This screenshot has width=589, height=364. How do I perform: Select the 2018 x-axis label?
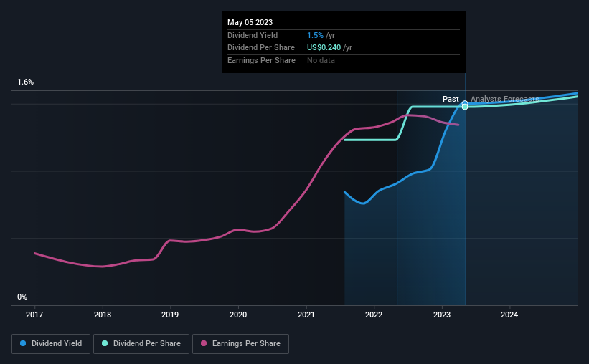pos(103,315)
